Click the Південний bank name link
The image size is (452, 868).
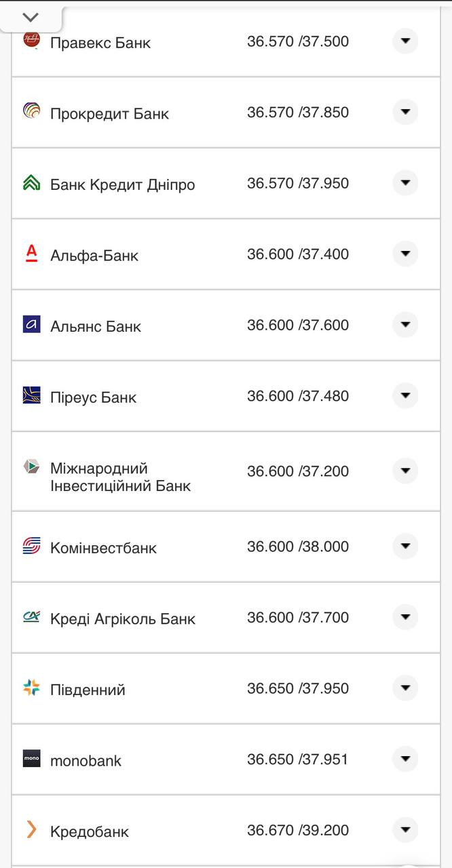89,688
